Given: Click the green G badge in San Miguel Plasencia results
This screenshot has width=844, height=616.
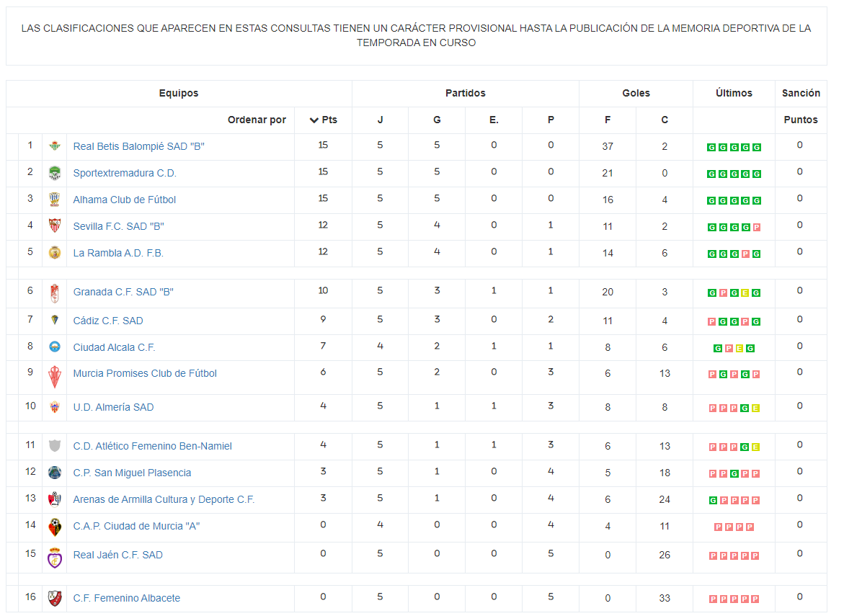Looking at the screenshot, I should [734, 474].
